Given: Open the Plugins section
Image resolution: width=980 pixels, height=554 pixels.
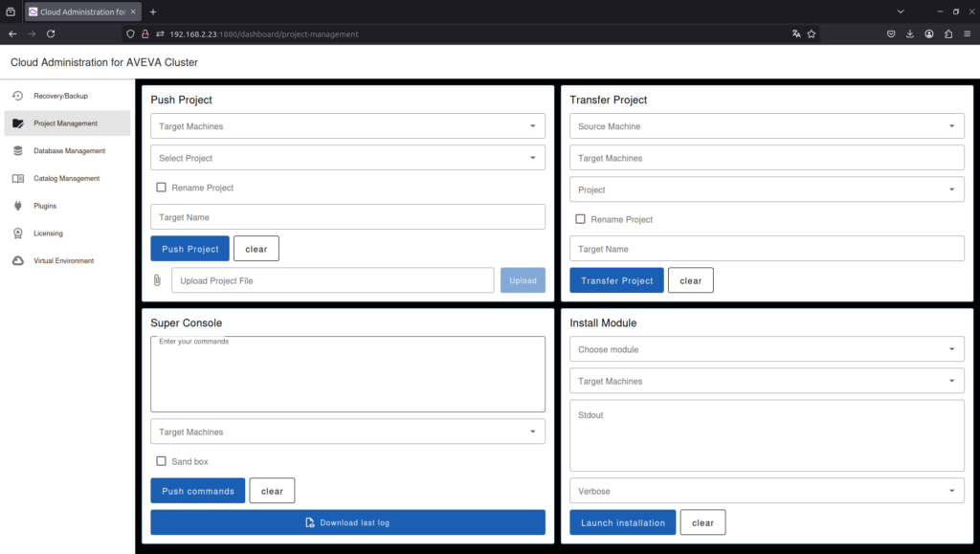Looking at the screenshot, I should [x=68, y=206].
